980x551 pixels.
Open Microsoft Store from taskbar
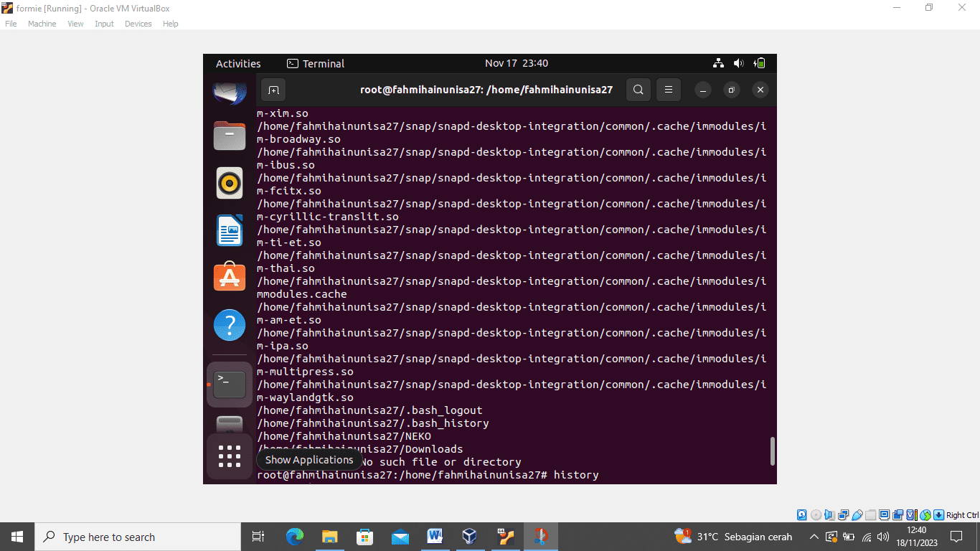(364, 537)
